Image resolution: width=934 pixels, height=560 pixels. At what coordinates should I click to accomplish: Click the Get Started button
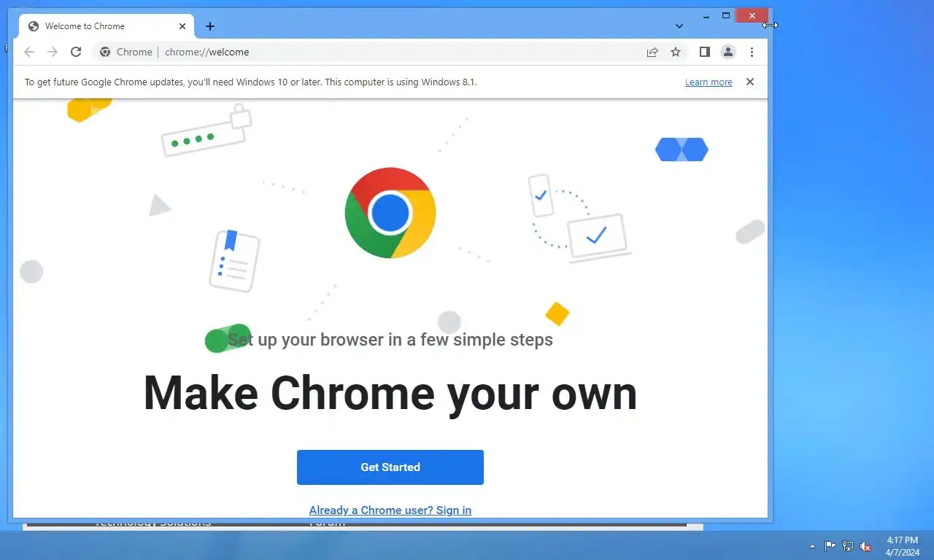point(390,467)
